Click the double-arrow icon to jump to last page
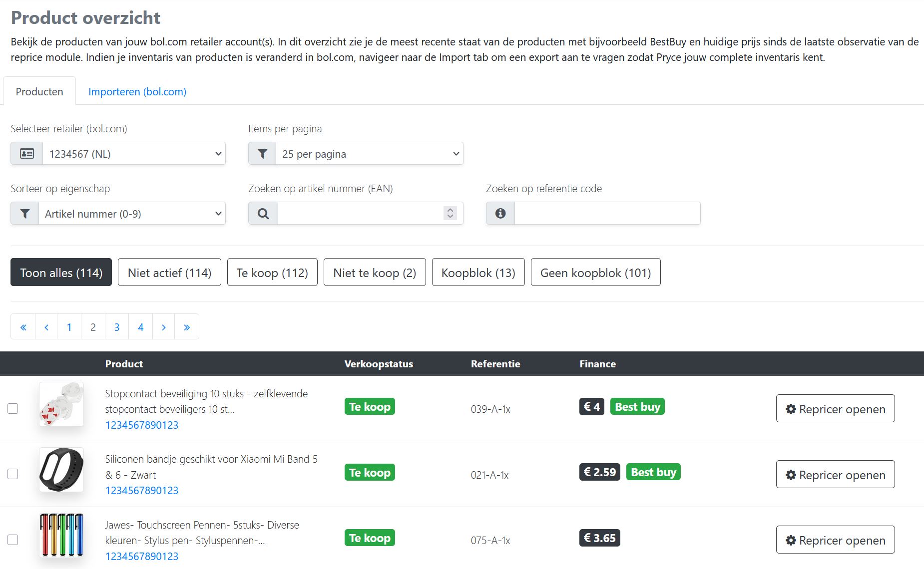924x569 pixels. 187,326
